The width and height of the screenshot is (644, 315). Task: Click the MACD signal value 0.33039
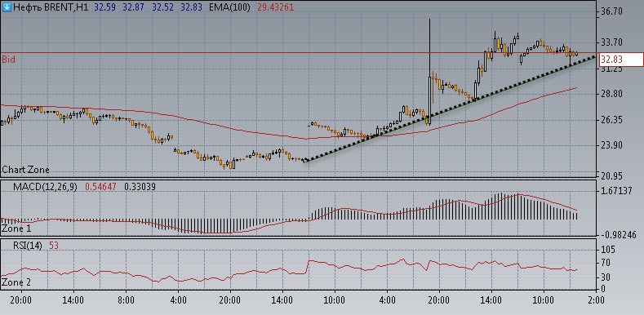coord(140,187)
